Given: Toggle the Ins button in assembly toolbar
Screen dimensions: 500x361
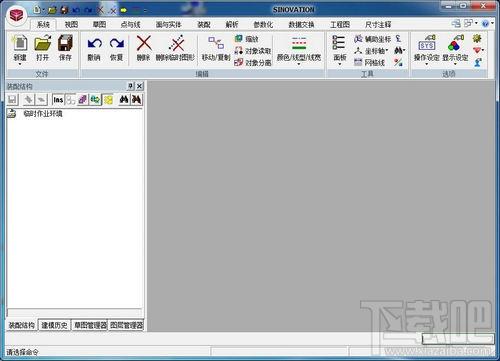Looking at the screenshot, I should point(58,100).
